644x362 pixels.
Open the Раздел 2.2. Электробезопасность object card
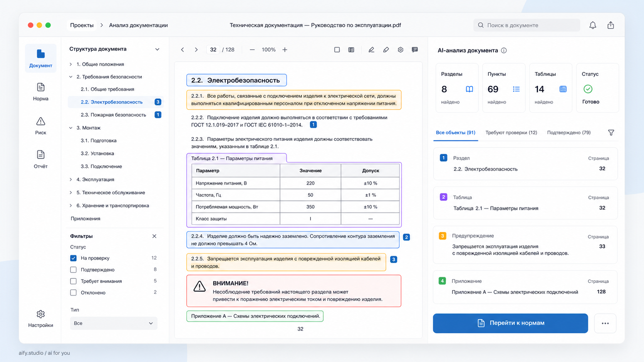click(525, 164)
